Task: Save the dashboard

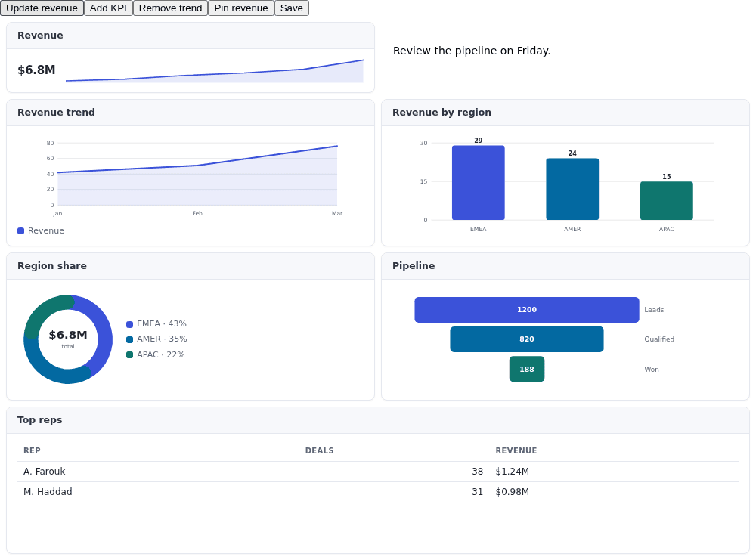Action: coord(291,8)
